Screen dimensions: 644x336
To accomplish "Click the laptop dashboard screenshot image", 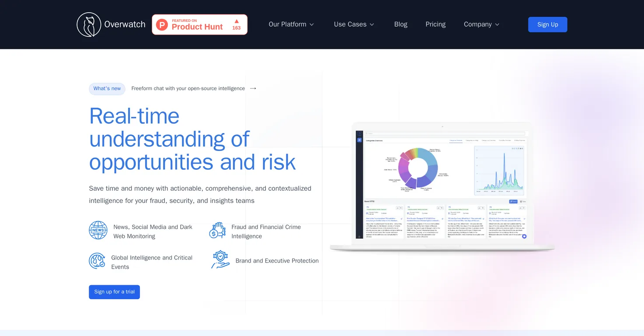I will [x=442, y=187].
